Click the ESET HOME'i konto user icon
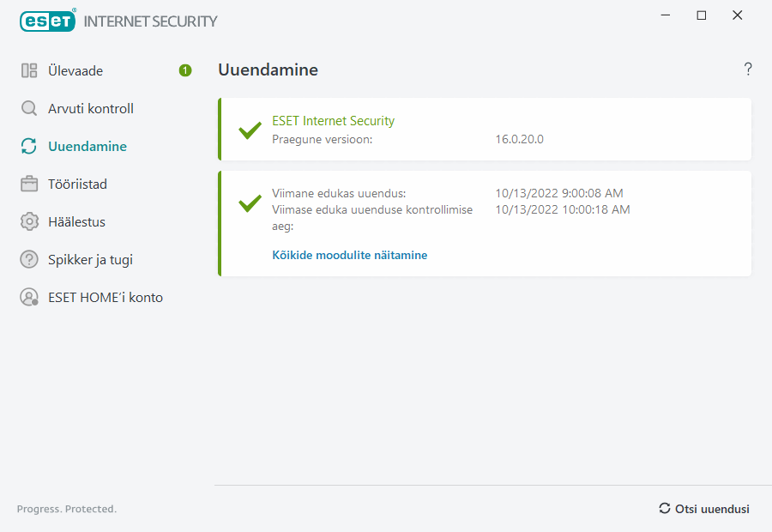 point(29,298)
